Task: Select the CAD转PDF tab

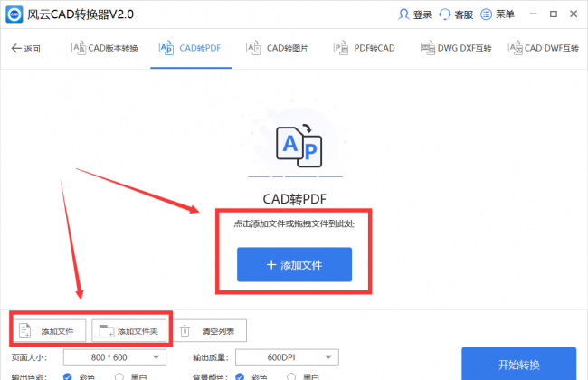Action: [x=191, y=48]
